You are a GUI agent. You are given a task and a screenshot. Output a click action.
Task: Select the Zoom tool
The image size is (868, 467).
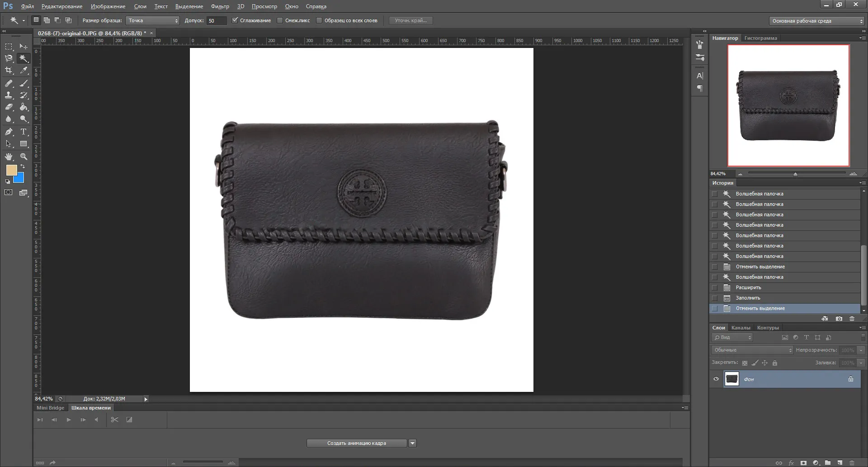click(x=24, y=157)
